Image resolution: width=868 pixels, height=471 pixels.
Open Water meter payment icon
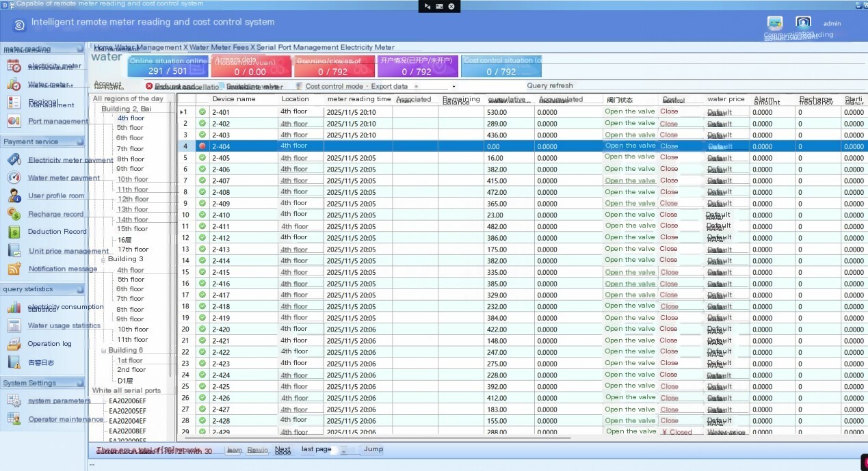point(14,178)
